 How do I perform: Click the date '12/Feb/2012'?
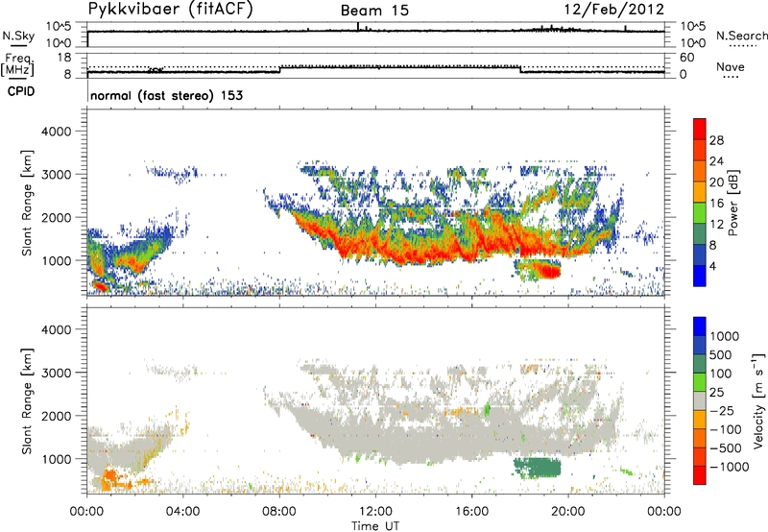[x=614, y=10]
